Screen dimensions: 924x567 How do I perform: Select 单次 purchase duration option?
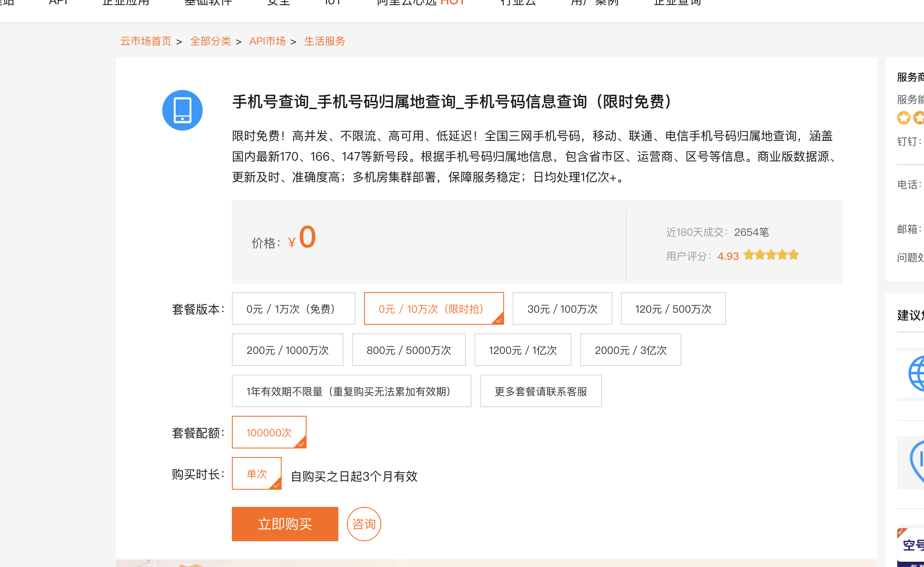click(256, 474)
